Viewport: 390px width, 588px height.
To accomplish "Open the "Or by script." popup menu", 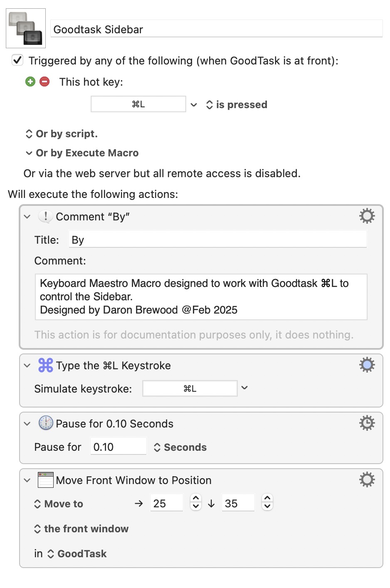I will (x=62, y=134).
